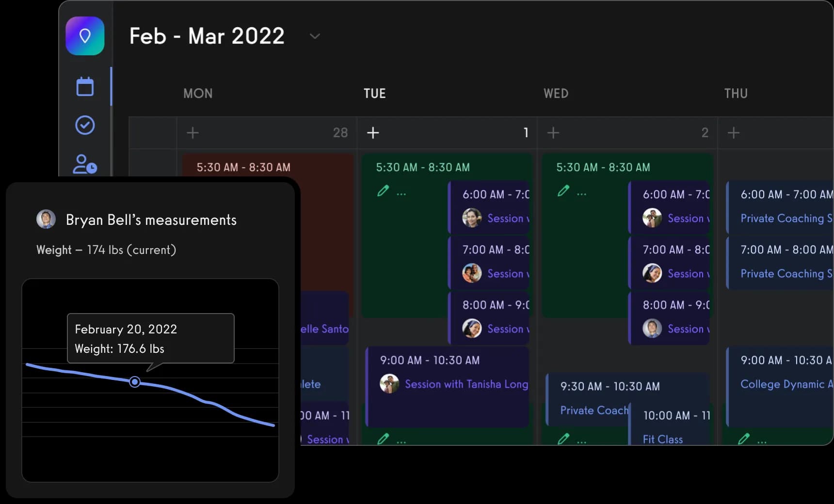Select date 2 in Wednesday header
The width and height of the screenshot is (834, 504).
pos(705,132)
